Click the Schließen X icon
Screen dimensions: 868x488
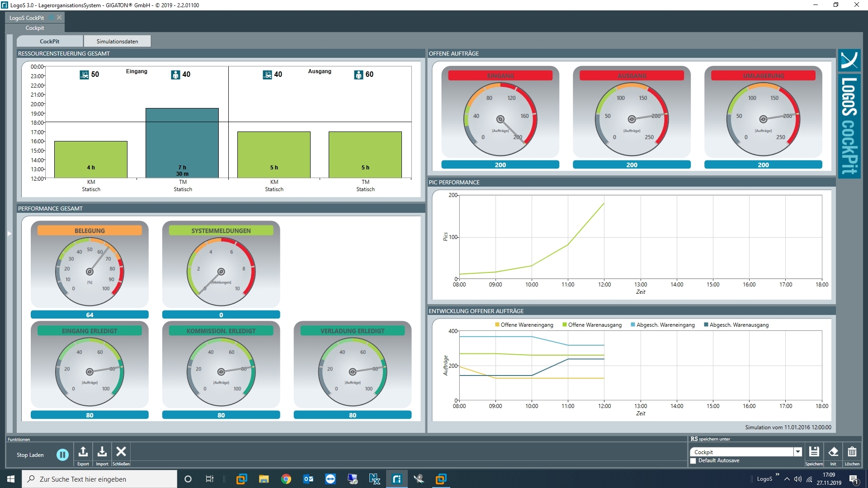121,451
